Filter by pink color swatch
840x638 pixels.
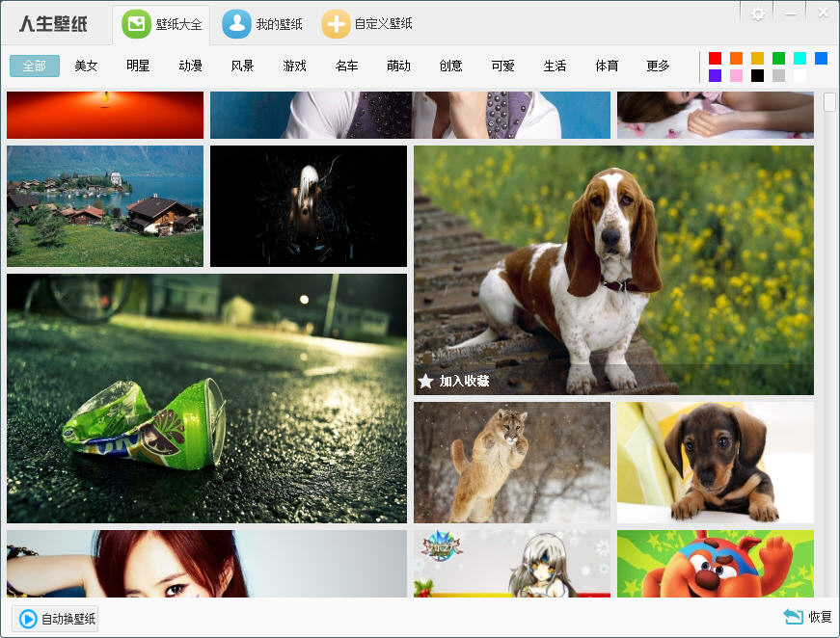(736, 75)
